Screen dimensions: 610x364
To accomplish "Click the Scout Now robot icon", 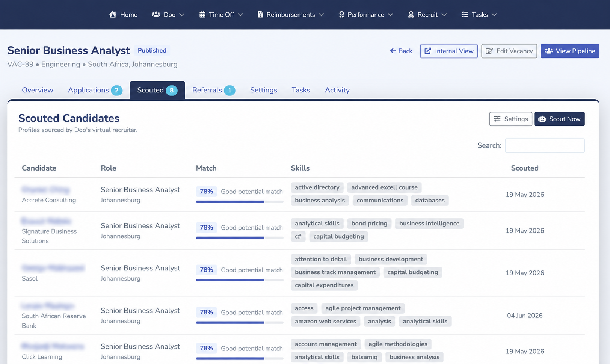I will point(542,119).
